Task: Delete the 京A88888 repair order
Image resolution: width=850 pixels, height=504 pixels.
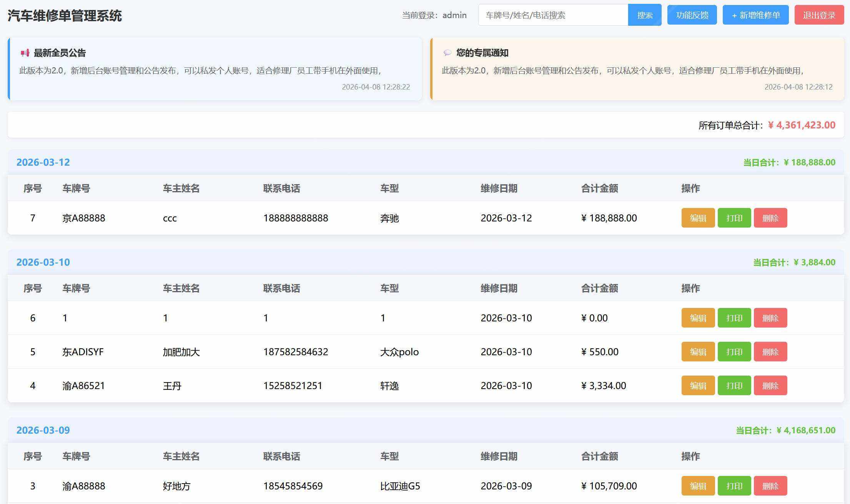Action: [x=770, y=218]
